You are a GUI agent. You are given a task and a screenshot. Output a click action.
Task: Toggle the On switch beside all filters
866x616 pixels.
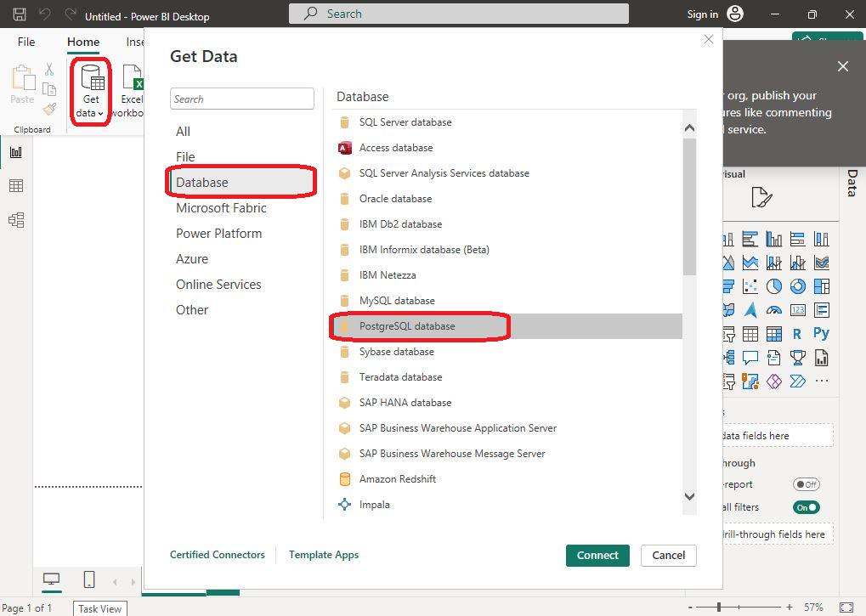coord(806,507)
